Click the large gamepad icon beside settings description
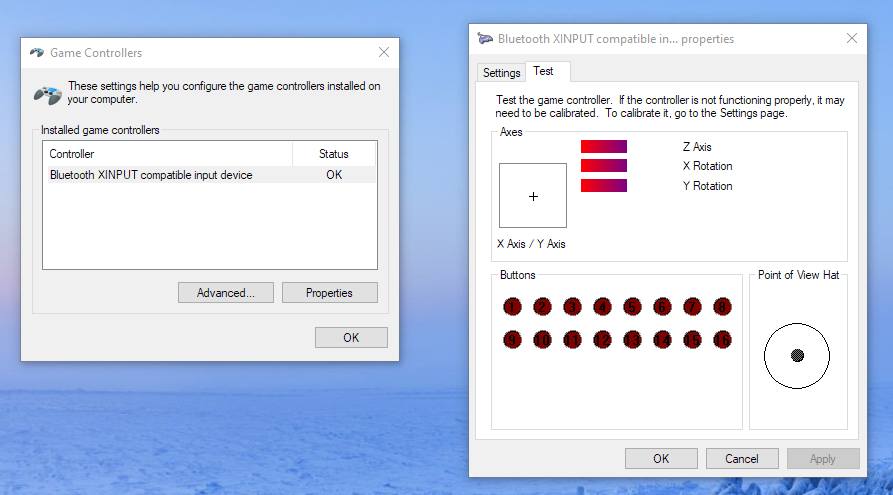This screenshot has height=495, width=893. (x=48, y=95)
